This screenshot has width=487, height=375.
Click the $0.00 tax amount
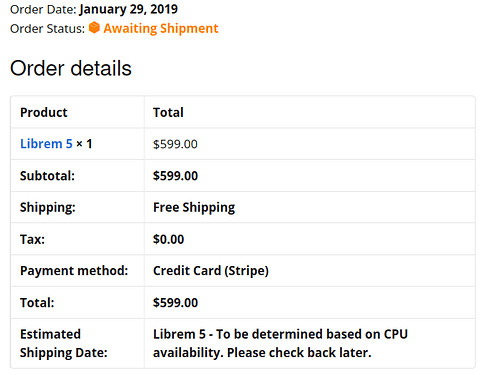click(168, 239)
